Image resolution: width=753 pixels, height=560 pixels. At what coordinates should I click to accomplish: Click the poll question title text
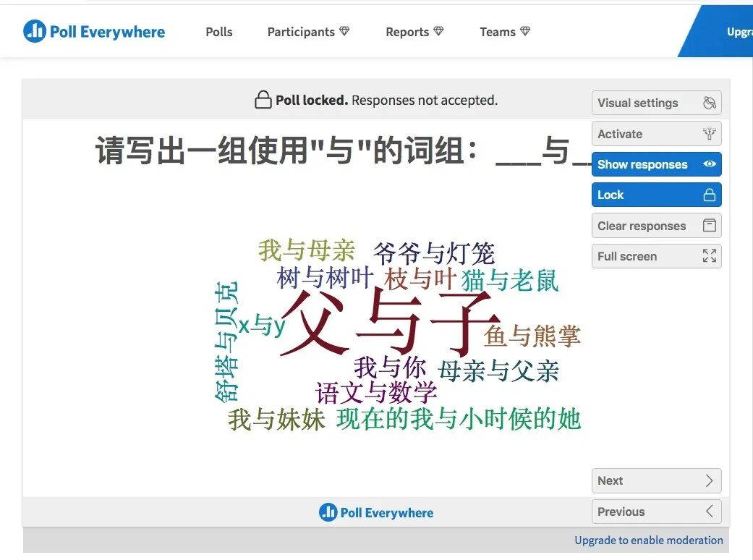pos(344,150)
